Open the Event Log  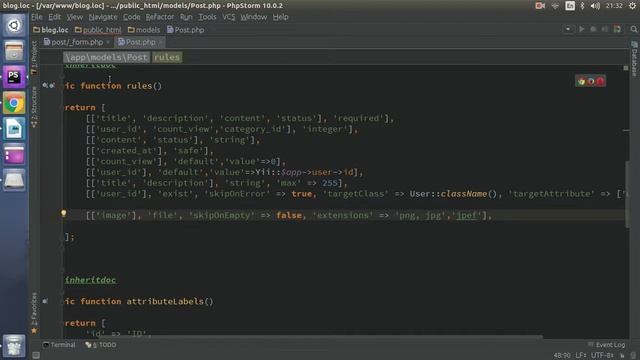[606, 345]
